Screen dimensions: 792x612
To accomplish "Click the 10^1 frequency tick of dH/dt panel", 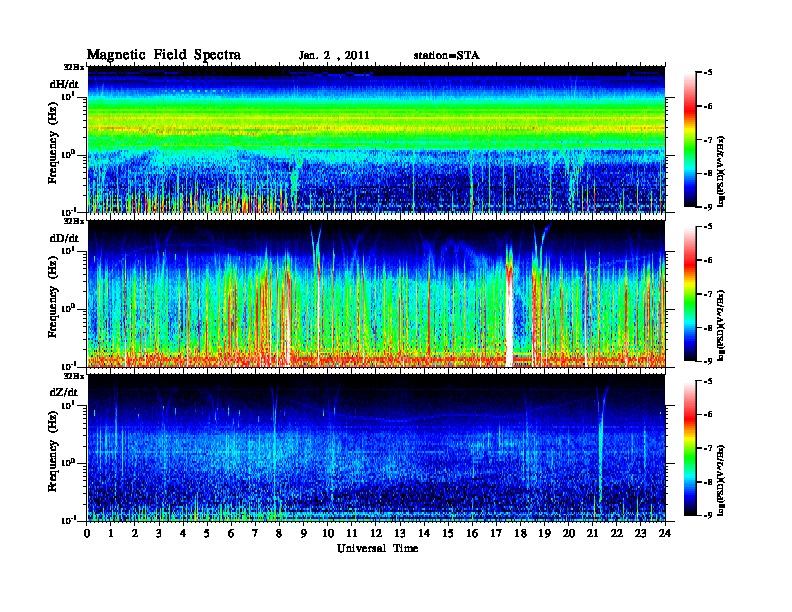I will click(67, 96).
